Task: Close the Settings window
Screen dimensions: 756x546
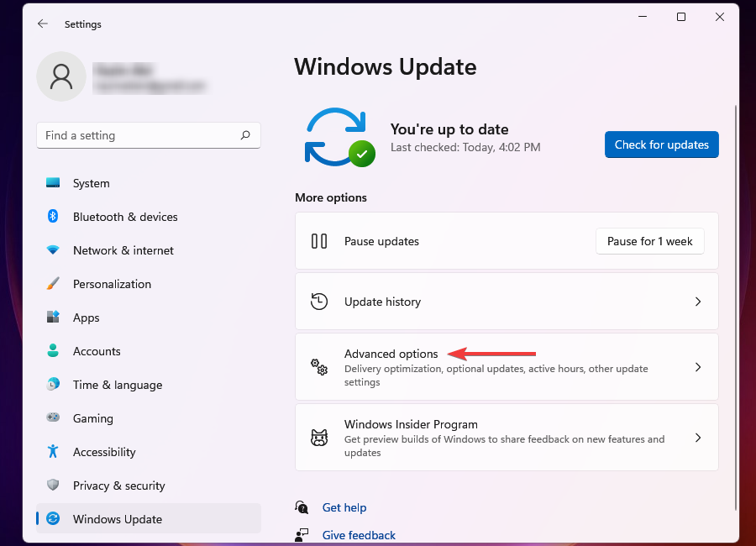Action: point(719,17)
